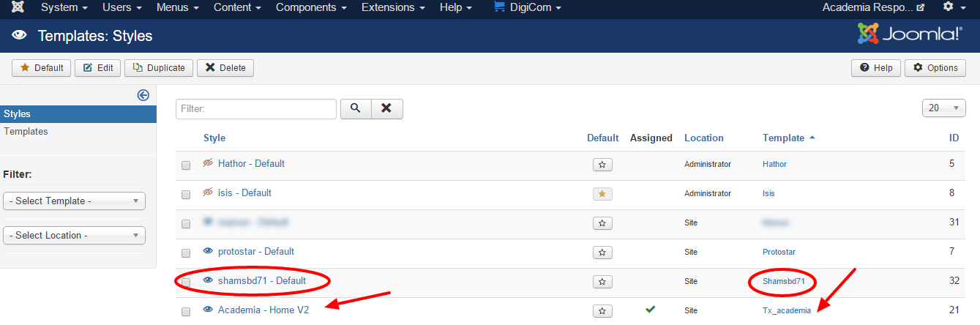Image resolution: width=980 pixels, height=325 pixels.
Task: Sort by the Style column header
Action: click(x=214, y=138)
